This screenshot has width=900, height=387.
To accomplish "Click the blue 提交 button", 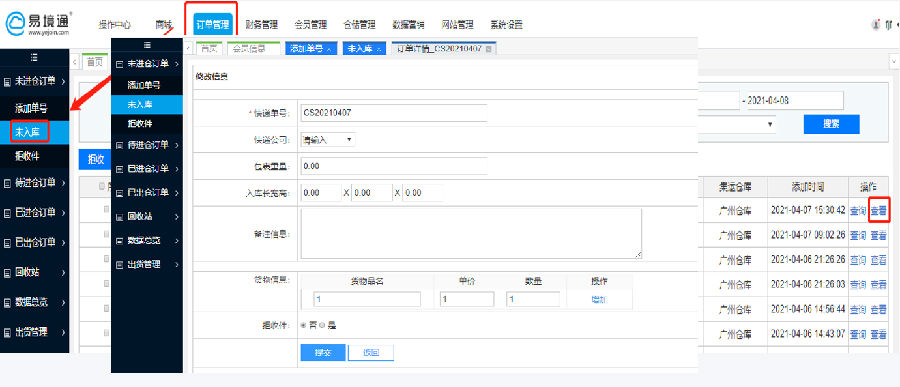I will (323, 353).
